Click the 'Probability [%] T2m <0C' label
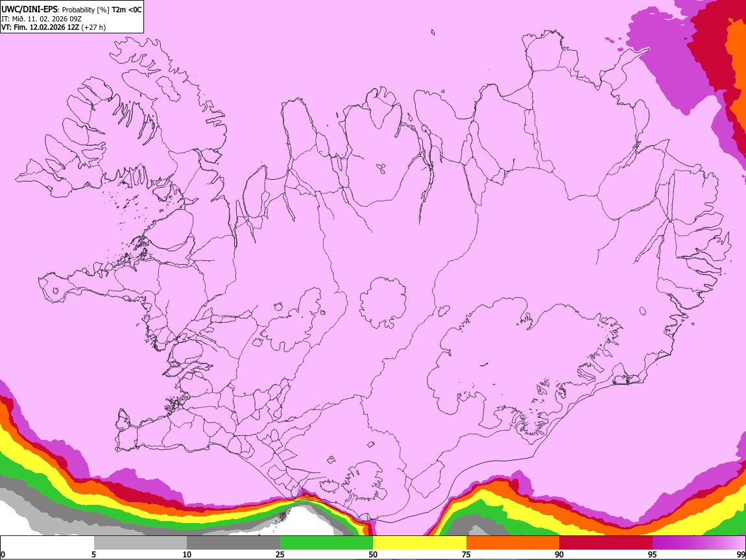The width and height of the screenshot is (746, 560). tap(102, 10)
